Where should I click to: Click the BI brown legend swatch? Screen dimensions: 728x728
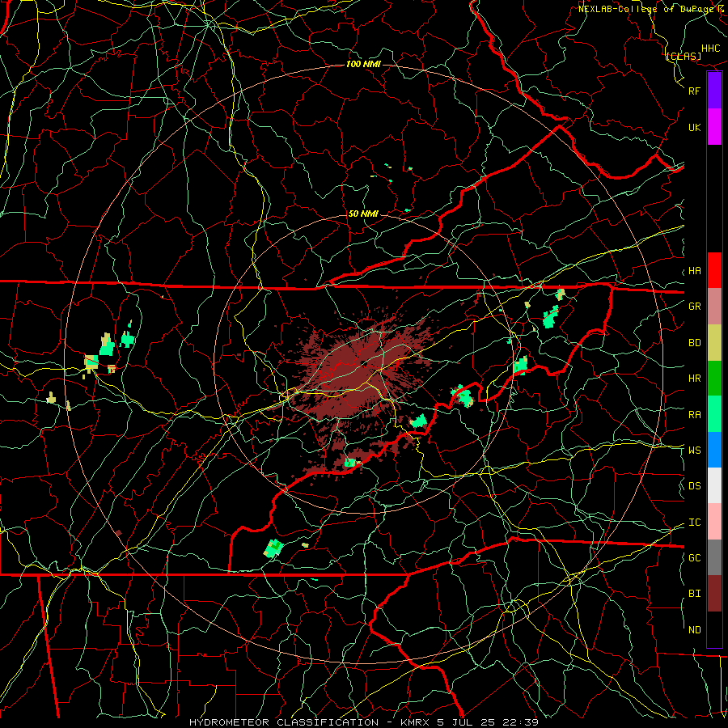tap(714, 594)
